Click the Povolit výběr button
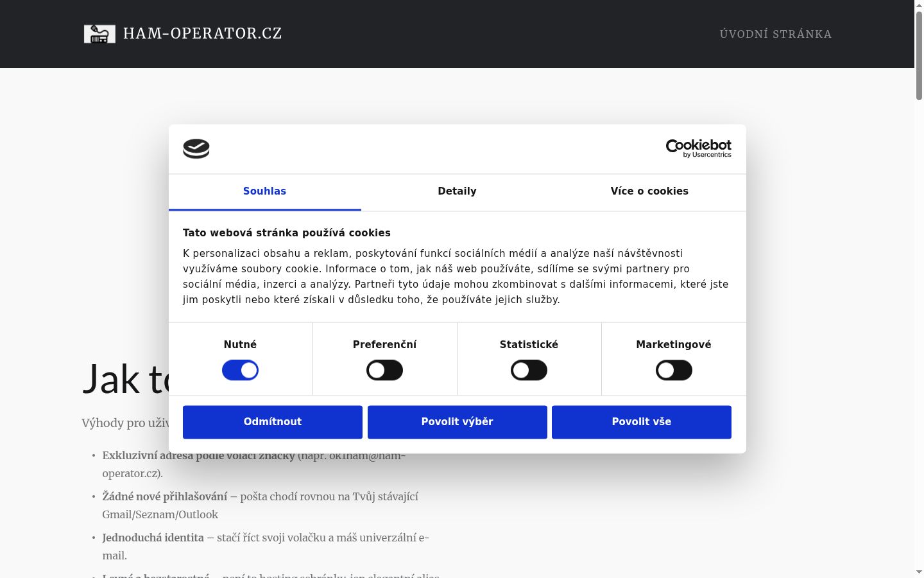The image size is (924, 578). click(x=458, y=422)
